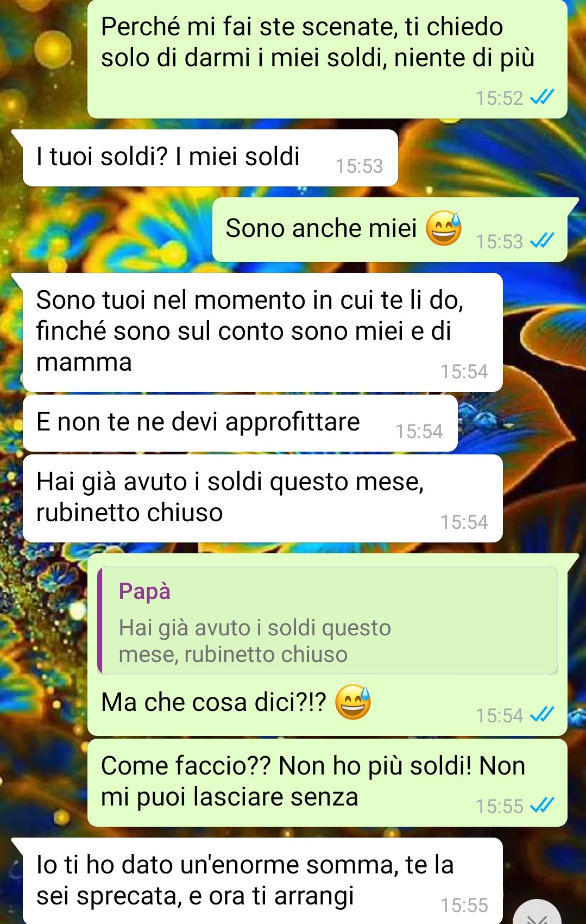Screen dimensions: 586x924
Task: Select the "Perché mi fai ste scenate" message
Action: [327, 59]
